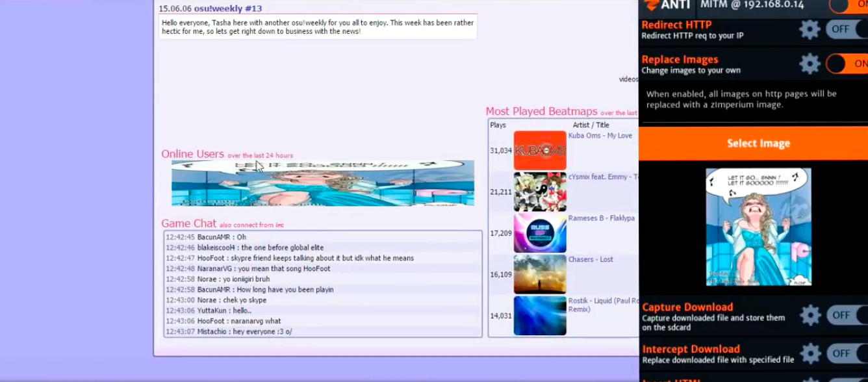Viewport: 868px width, 382px height.
Task: Open Rameses B - Flaklypa beatmap link
Action: click(x=601, y=218)
